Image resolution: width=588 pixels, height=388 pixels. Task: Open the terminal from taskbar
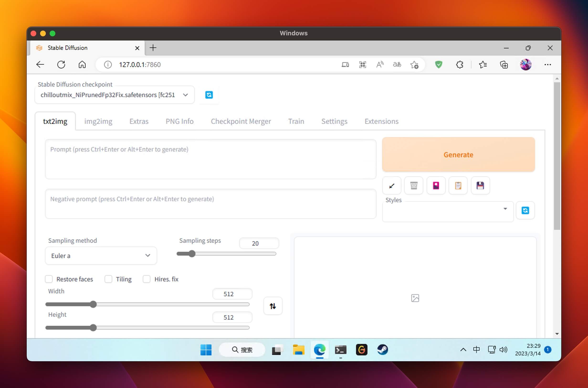pos(341,350)
